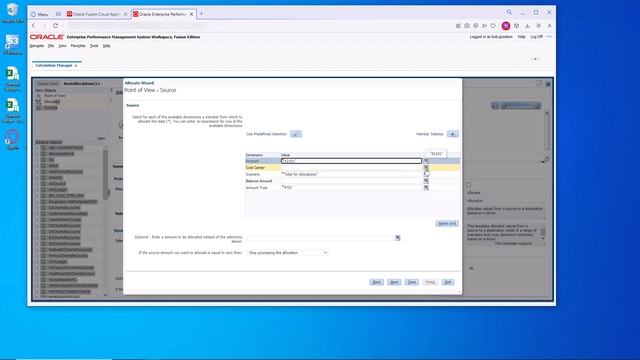The image size is (640, 360).
Task: Open a new browser tab
Action: 202,14
